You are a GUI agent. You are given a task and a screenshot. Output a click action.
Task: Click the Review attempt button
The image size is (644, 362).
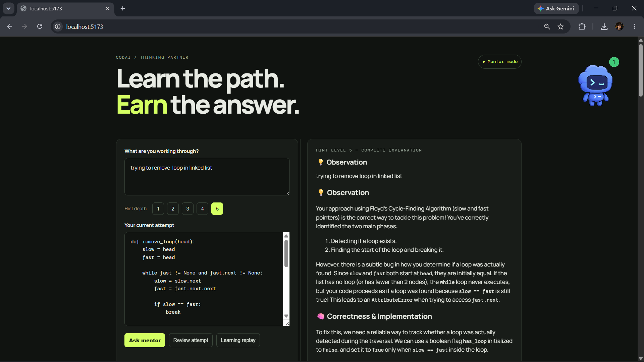click(x=191, y=340)
